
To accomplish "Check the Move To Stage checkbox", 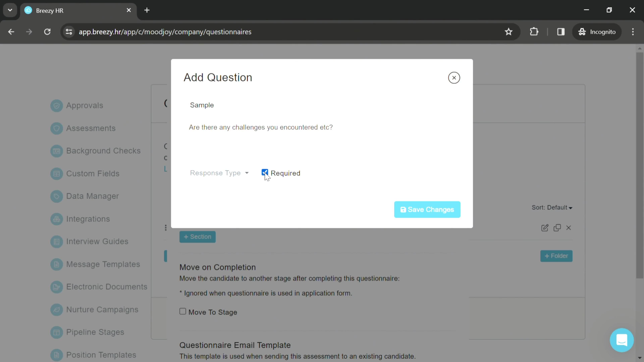I will [x=183, y=312].
